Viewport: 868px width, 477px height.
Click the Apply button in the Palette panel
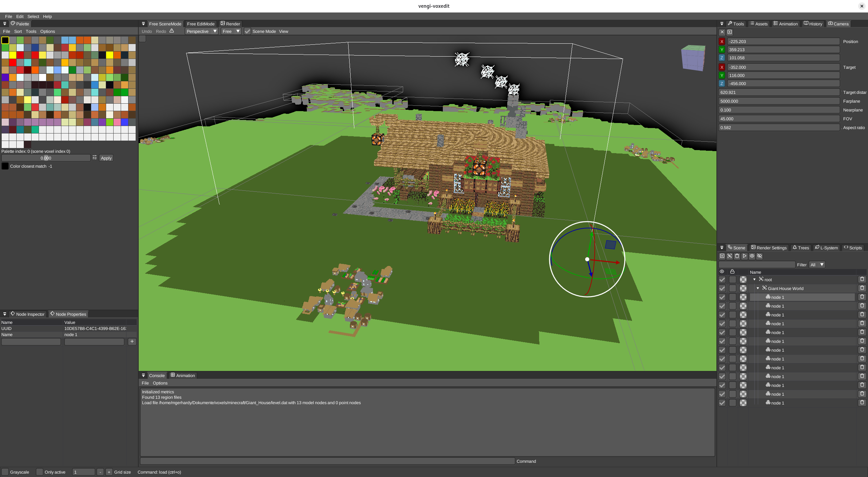(x=106, y=158)
